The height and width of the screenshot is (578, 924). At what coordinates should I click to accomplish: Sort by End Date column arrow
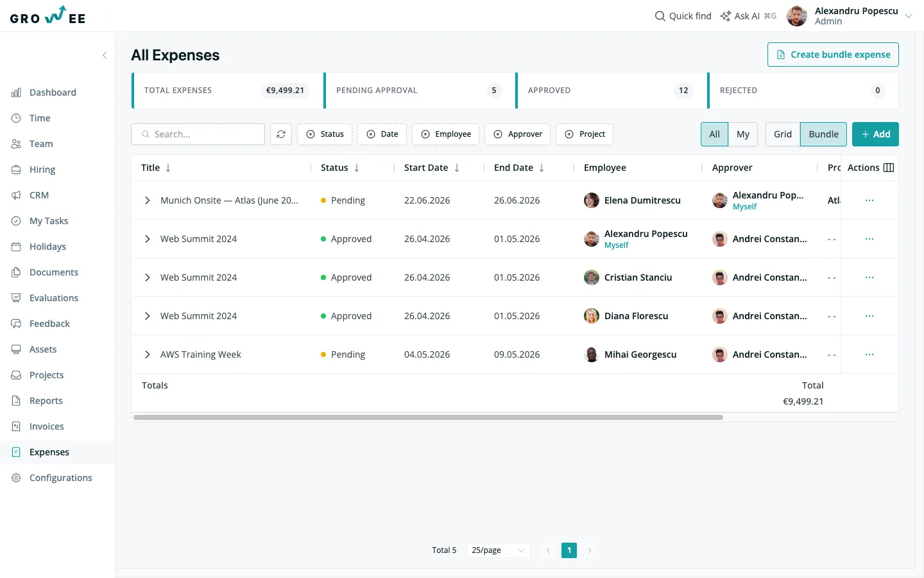coord(542,168)
